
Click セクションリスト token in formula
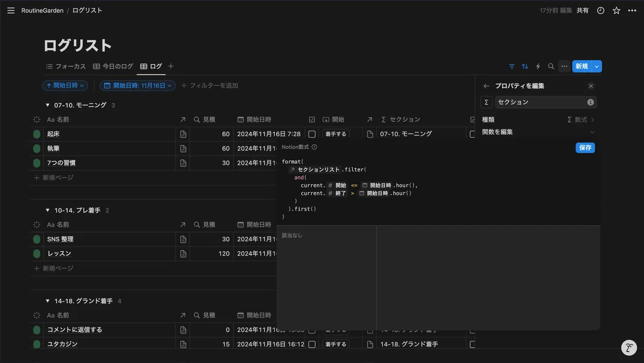pos(315,170)
